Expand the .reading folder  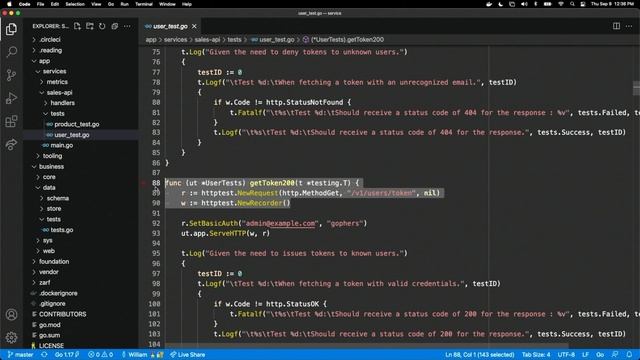[51, 50]
